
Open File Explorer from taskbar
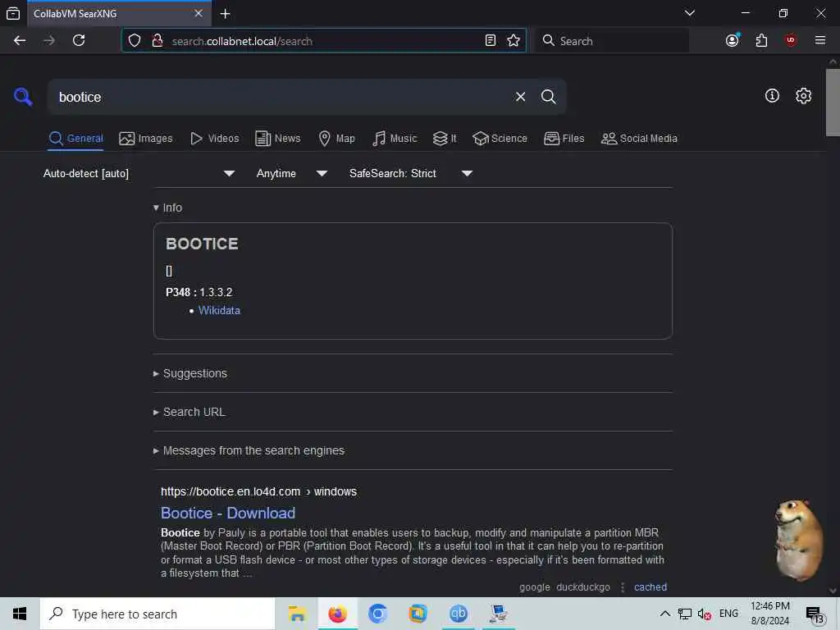(x=297, y=614)
